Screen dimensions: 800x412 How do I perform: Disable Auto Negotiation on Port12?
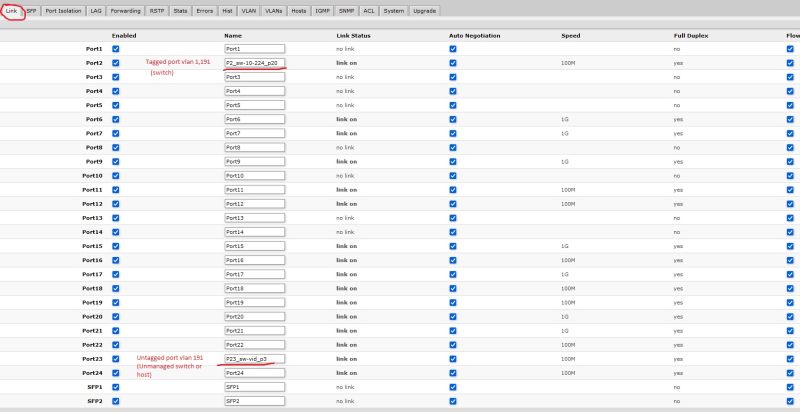pyautogui.click(x=453, y=204)
